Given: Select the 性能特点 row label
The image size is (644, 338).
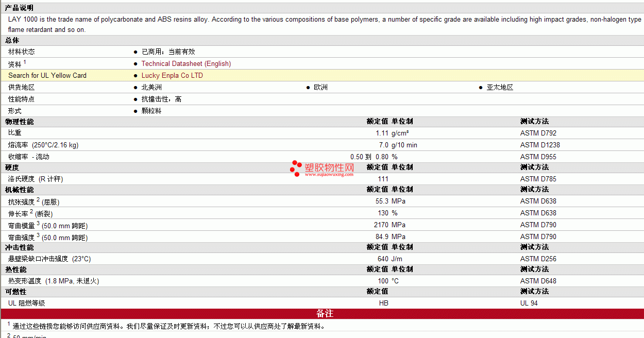Looking at the screenshot, I should (x=22, y=99).
